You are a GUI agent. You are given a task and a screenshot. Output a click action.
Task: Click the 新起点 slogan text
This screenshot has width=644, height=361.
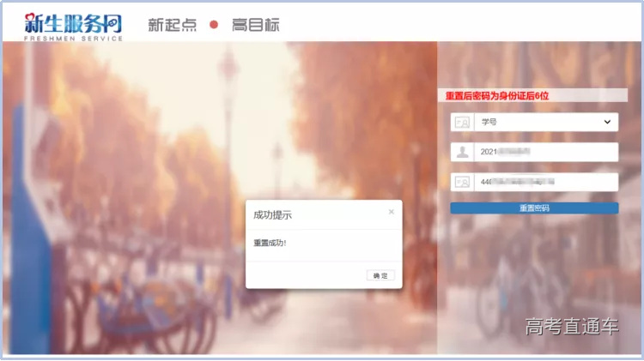pyautogui.click(x=172, y=25)
